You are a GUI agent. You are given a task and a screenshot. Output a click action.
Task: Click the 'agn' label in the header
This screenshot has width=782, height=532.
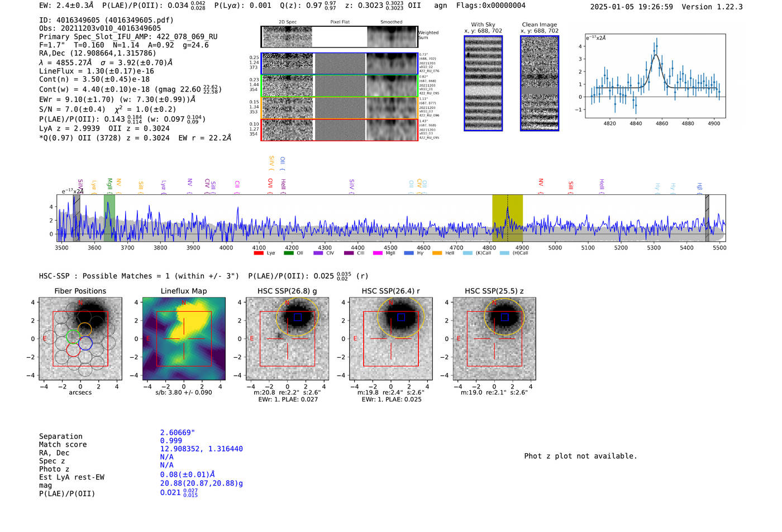441,6
